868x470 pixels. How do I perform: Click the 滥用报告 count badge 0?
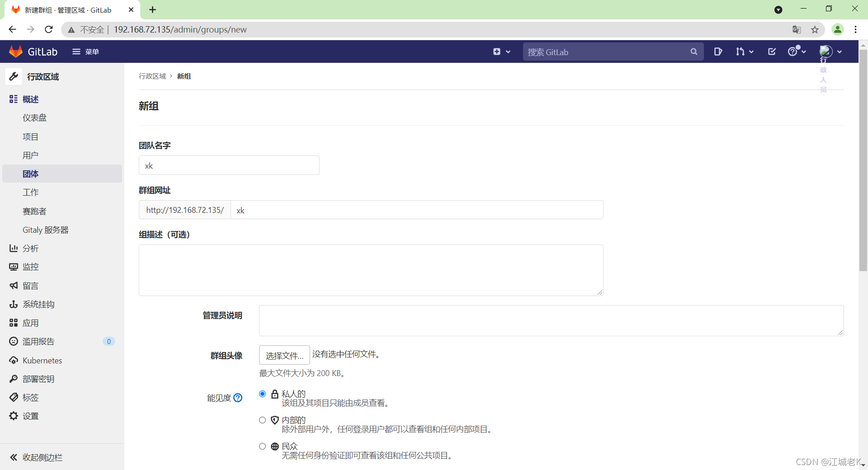pyautogui.click(x=108, y=341)
